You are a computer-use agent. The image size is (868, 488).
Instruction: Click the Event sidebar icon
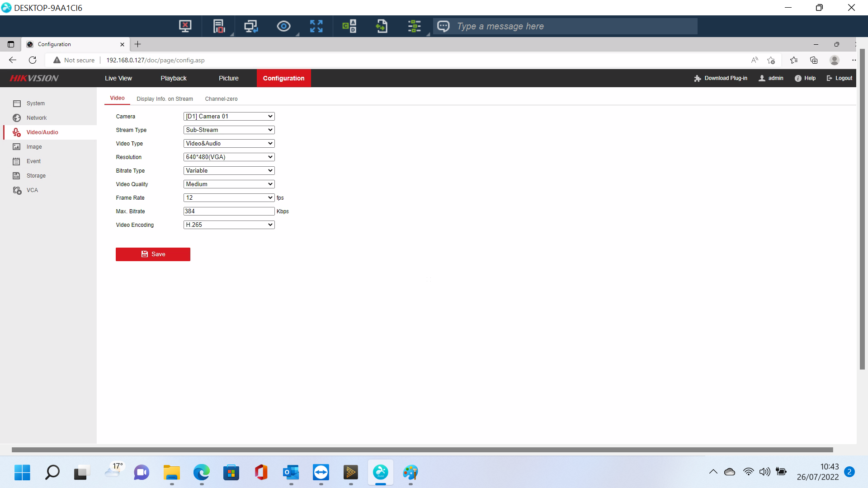(17, 161)
